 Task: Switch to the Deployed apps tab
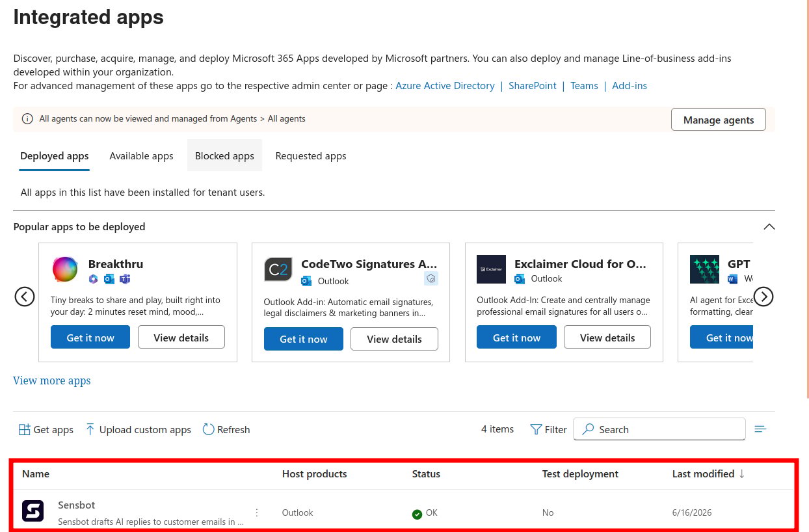[55, 156]
